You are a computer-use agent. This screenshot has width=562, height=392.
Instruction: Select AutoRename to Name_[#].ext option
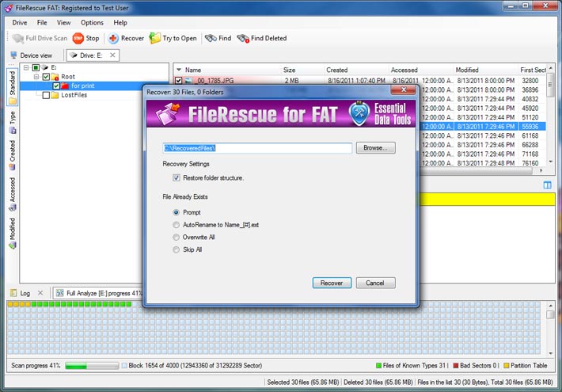click(176, 225)
